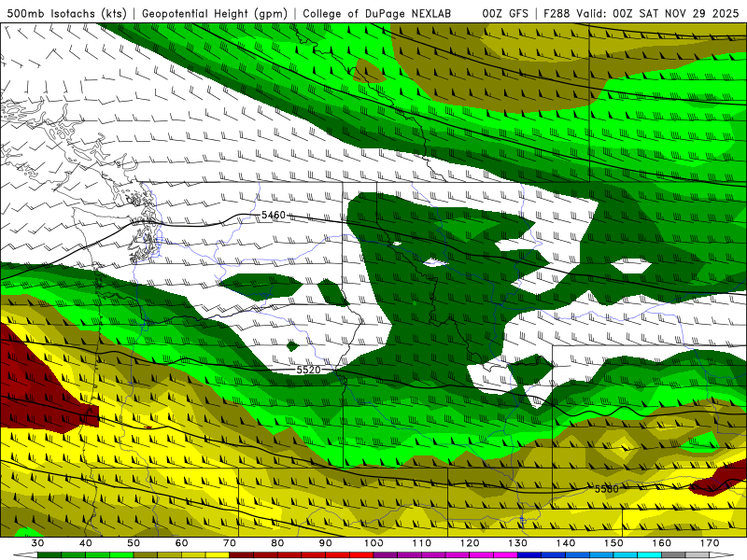Click the 60 value on the color scale
747x560 pixels.
[x=181, y=543]
